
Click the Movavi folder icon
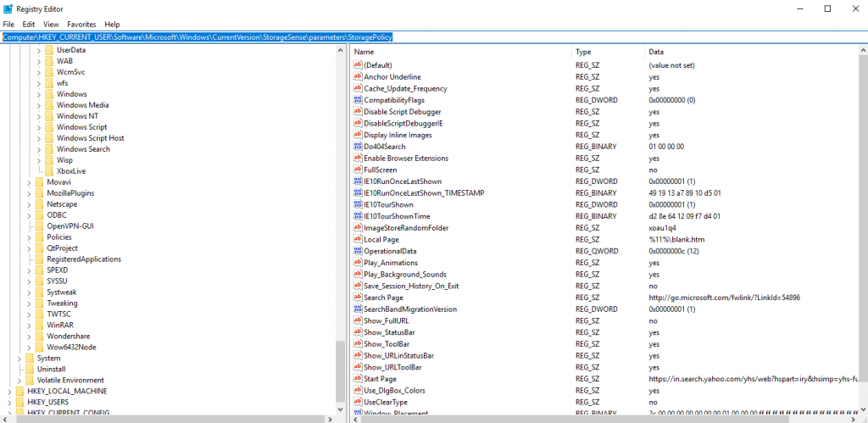(x=39, y=182)
